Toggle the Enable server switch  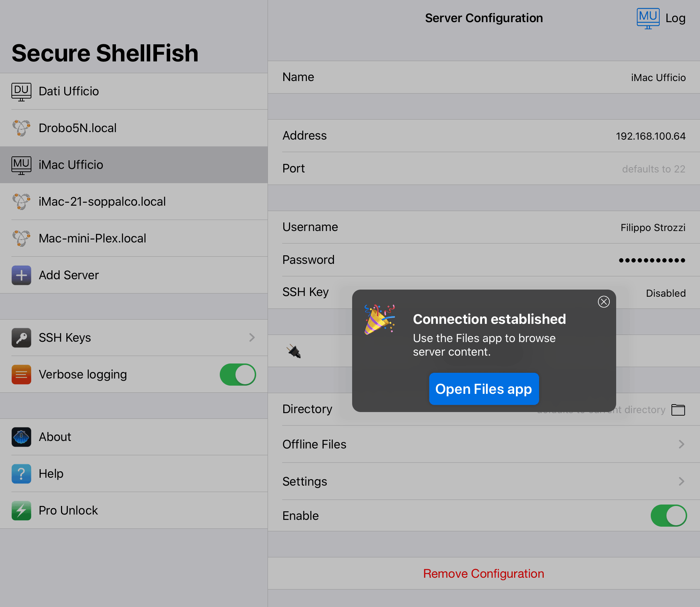coord(669,516)
